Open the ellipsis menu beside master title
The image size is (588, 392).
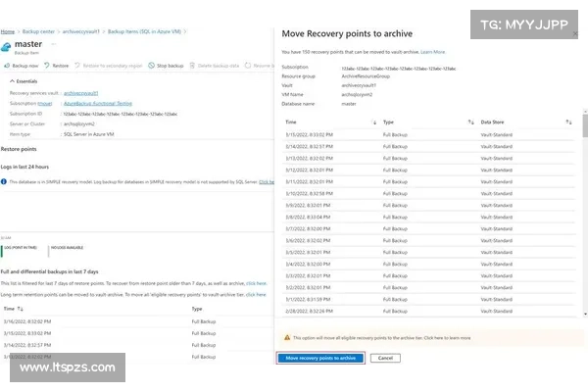click(x=54, y=44)
